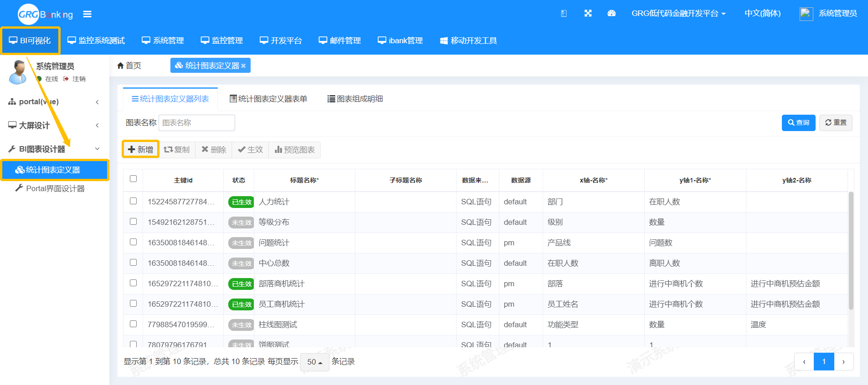This screenshot has width=868, height=385.
Task: Close the 统计图表定义器 page tab
Action: click(x=243, y=66)
